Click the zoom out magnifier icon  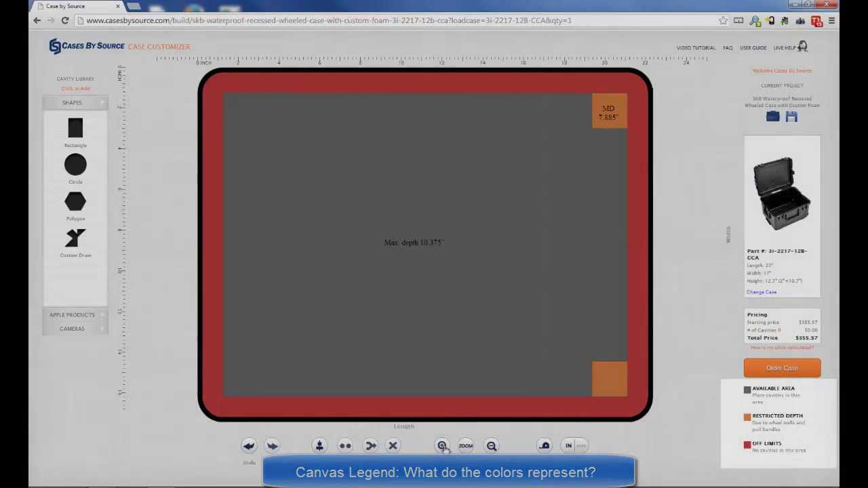[492, 445]
